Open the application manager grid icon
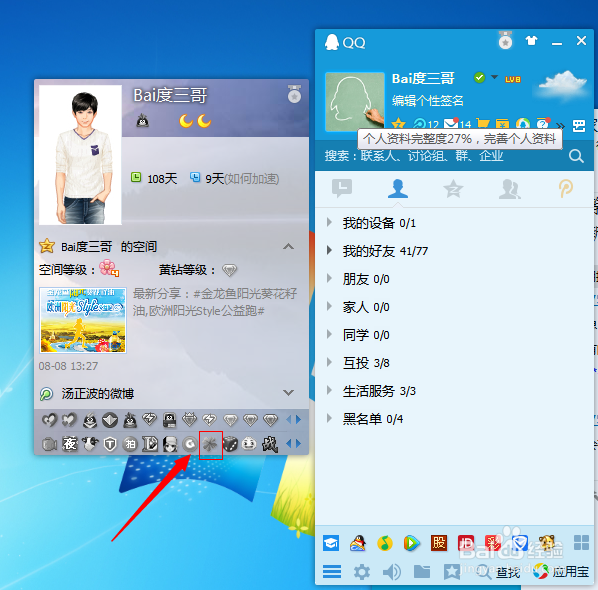The image size is (598, 590). pyautogui.click(x=581, y=542)
